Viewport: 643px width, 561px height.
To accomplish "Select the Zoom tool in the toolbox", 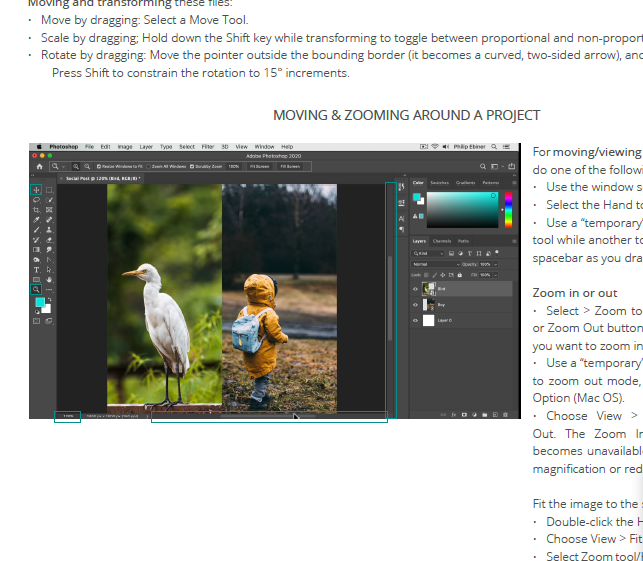I will tap(36, 290).
